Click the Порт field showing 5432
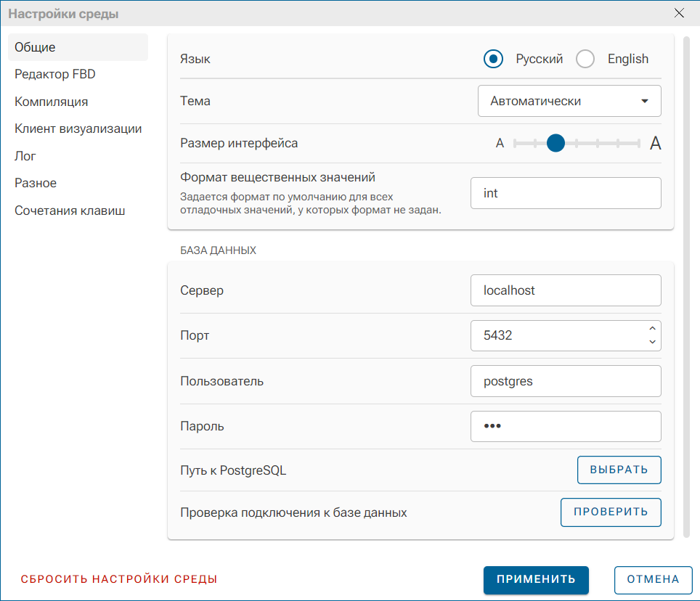The height and width of the screenshot is (601, 700). point(566,335)
